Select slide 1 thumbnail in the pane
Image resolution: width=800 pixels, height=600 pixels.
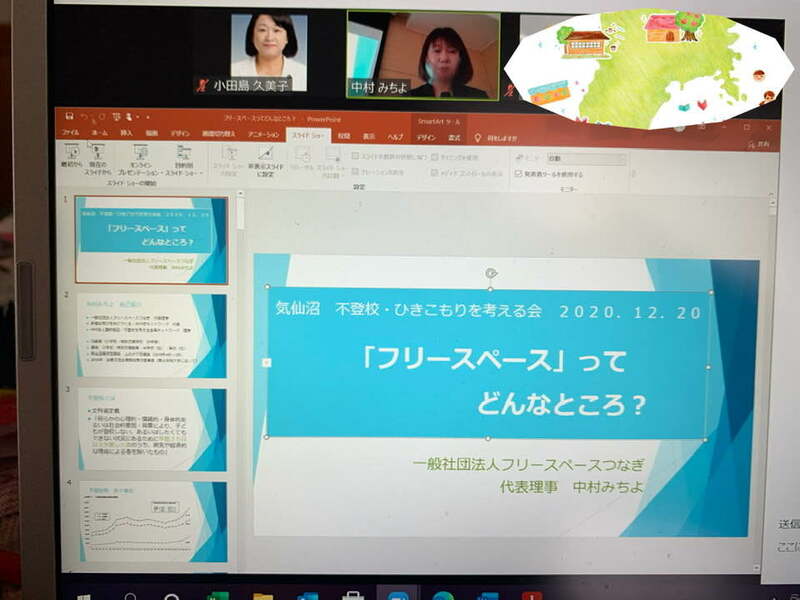151,240
